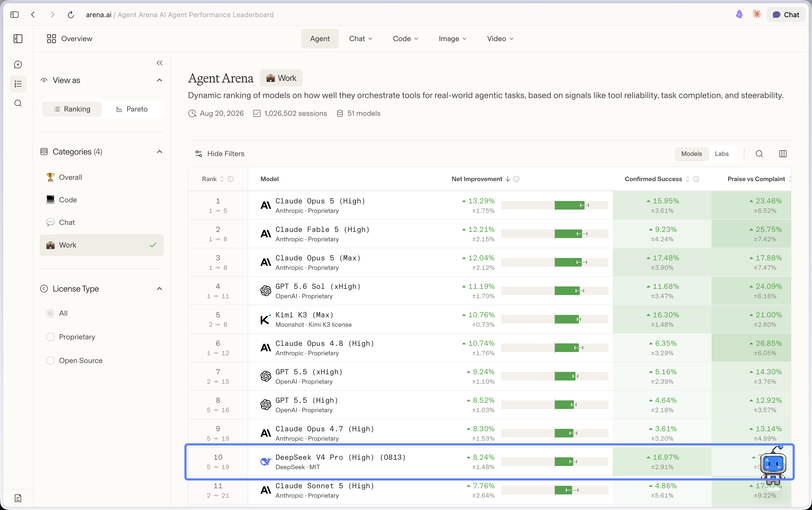Click the improvement bar for Kimi K3 (Max)
812x510 pixels.
554,319
